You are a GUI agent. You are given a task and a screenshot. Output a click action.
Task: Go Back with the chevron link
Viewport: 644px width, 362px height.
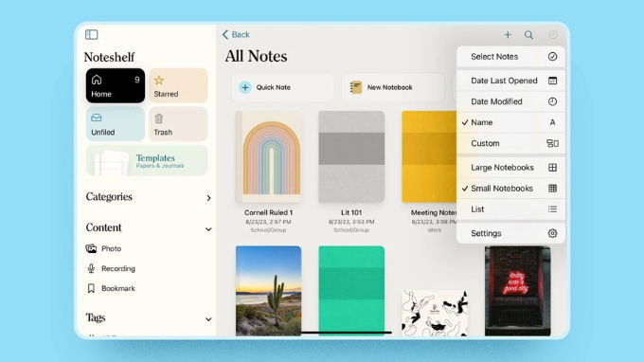[x=236, y=34]
